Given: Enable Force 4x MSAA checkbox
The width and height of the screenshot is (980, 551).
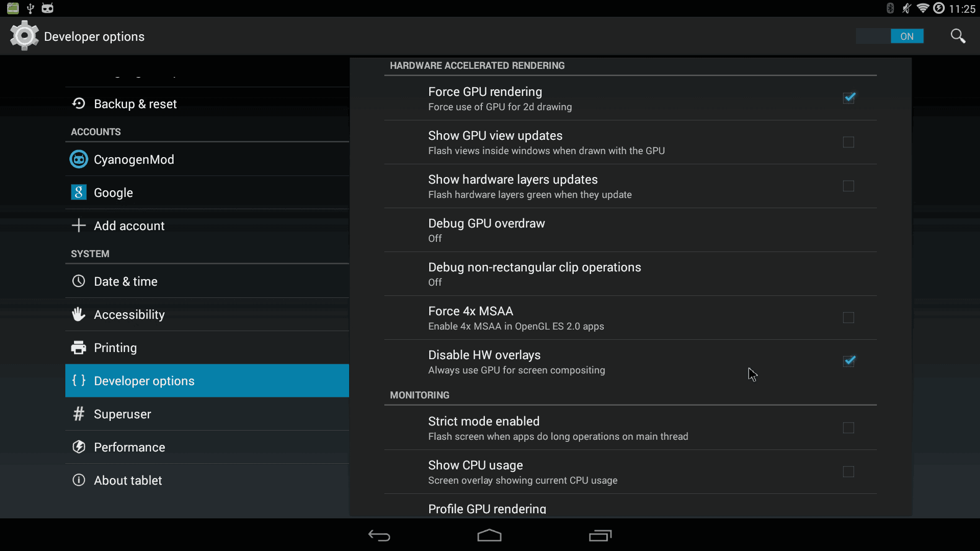Looking at the screenshot, I should 849,317.
